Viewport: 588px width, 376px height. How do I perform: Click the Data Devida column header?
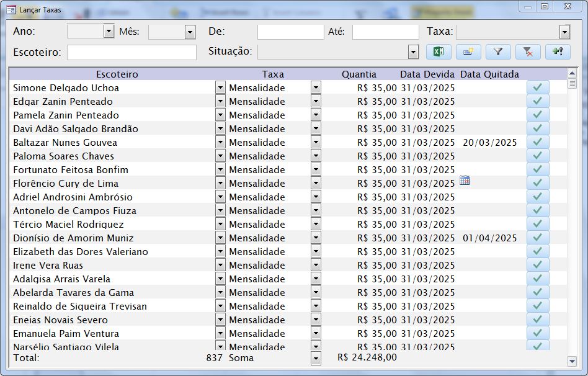pyautogui.click(x=427, y=74)
